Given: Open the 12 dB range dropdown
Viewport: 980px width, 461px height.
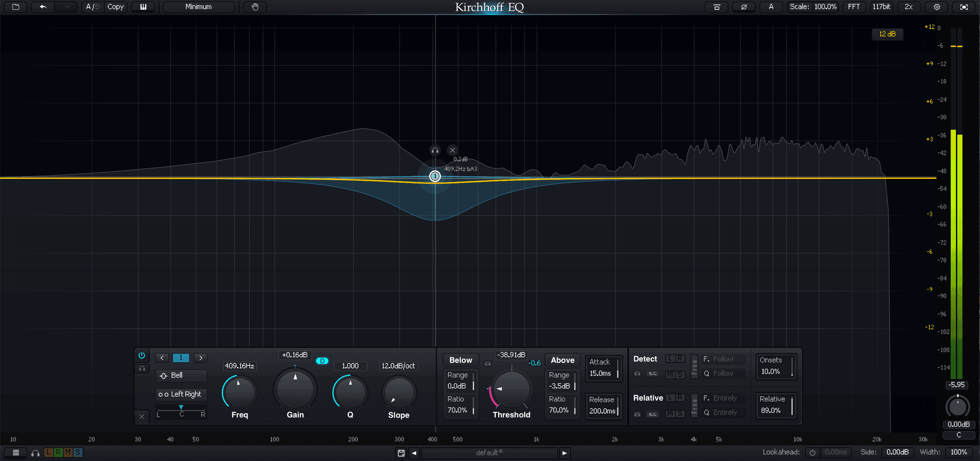Looking at the screenshot, I should (x=887, y=34).
